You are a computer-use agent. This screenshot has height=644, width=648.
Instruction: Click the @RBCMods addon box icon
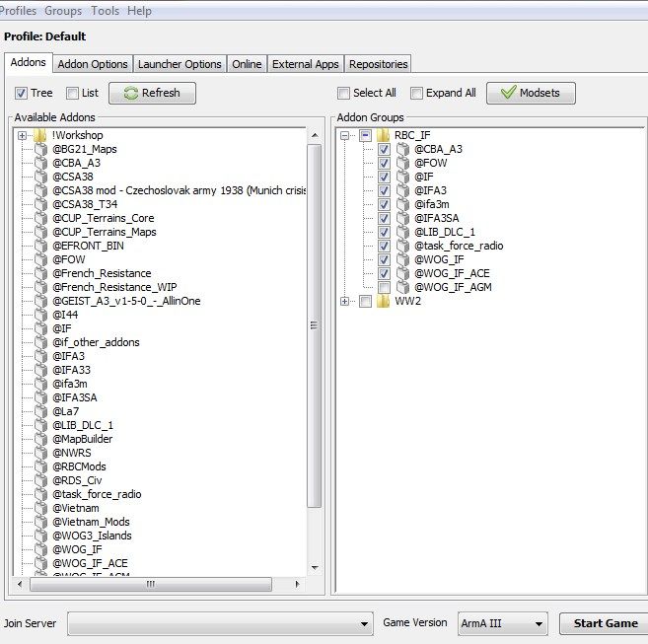[x=40, y=466]
